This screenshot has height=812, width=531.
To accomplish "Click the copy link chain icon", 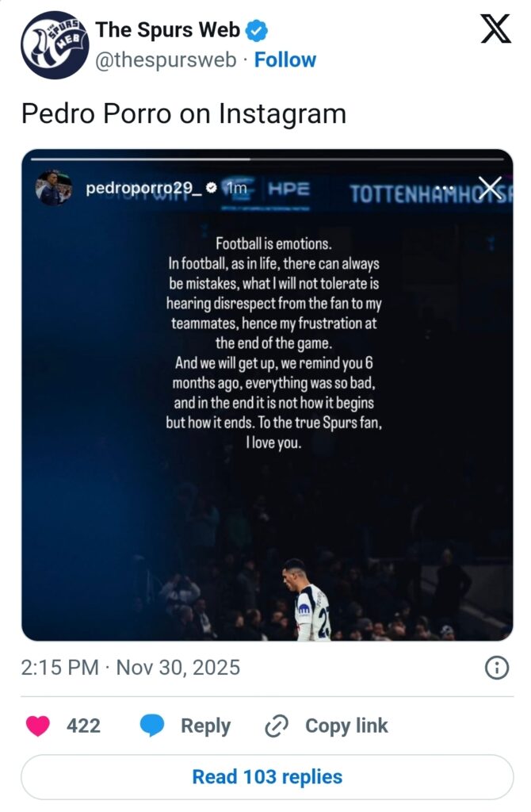I will (x=275, y=726).
